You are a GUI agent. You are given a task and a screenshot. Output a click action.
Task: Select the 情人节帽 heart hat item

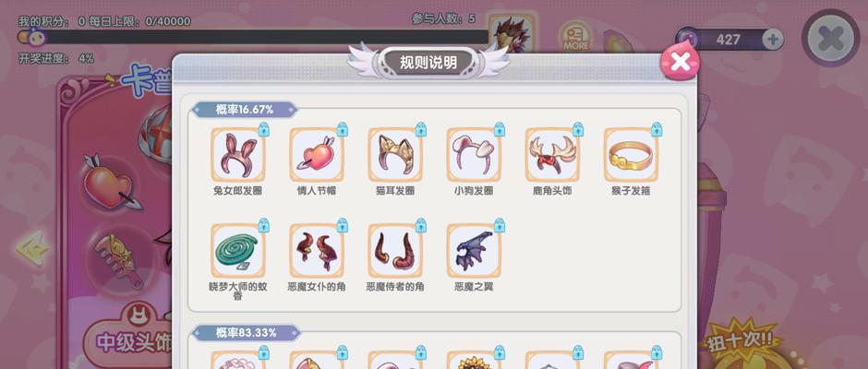pos(316,155)
